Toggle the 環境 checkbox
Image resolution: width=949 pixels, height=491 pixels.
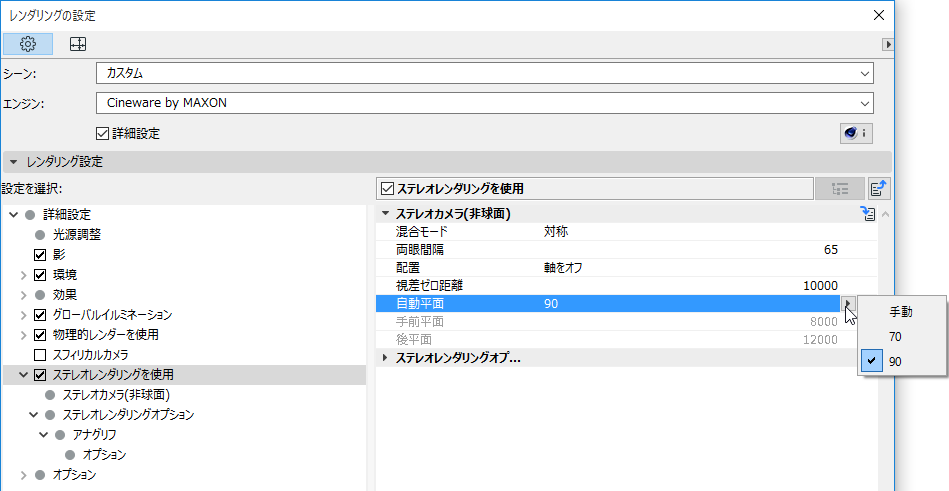(40, 275)
